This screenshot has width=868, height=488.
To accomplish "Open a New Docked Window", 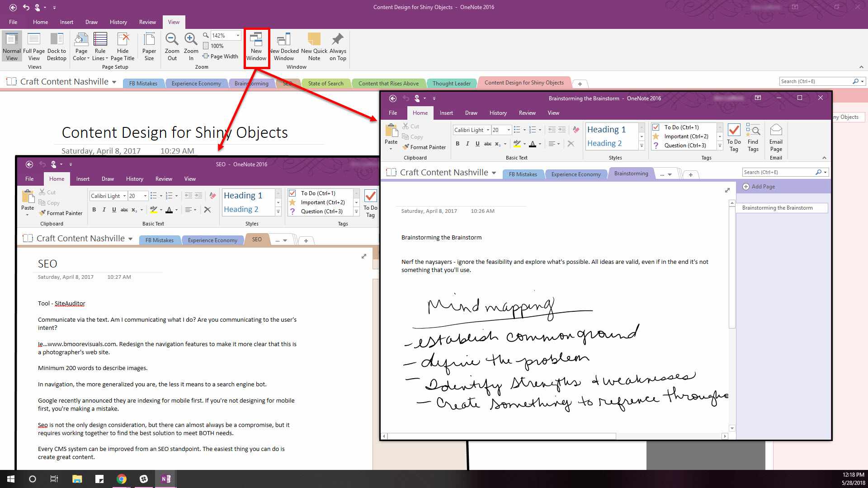I will pos(284,47).
